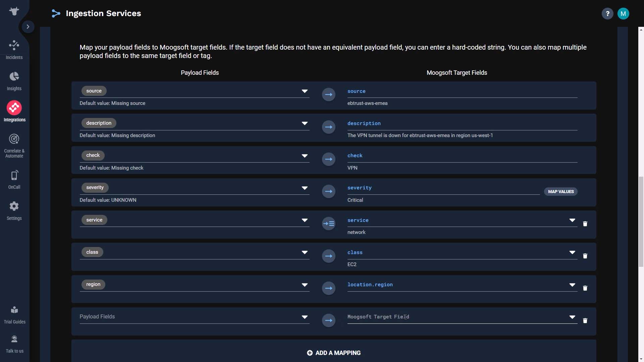Click the class payload chip

pos(92,252)
